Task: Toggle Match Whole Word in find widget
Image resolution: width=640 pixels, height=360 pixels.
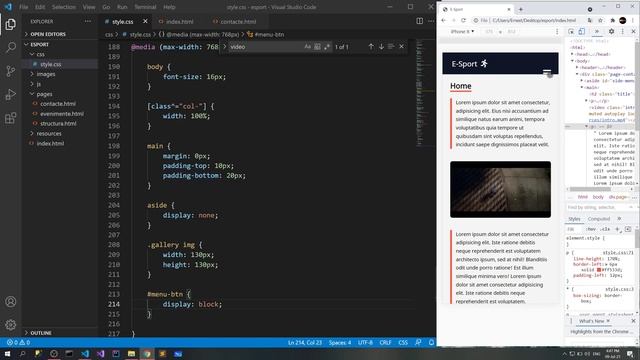Action: (x=317, y=47)
